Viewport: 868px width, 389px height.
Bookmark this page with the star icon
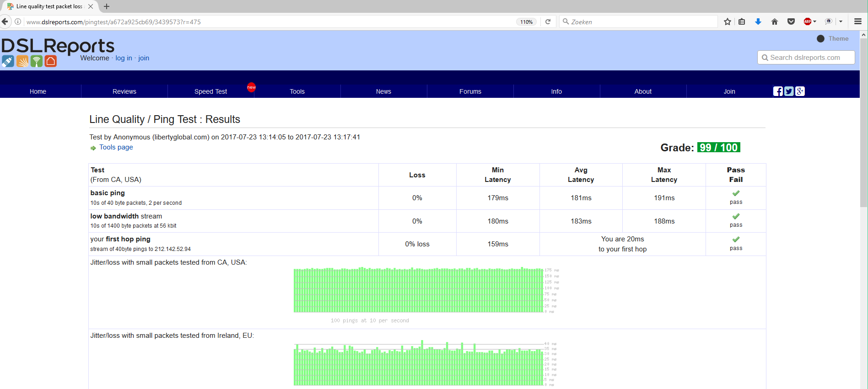728,21
